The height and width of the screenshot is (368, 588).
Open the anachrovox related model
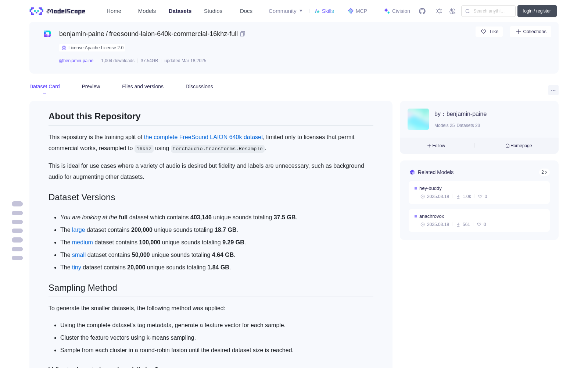click(431, 216)
